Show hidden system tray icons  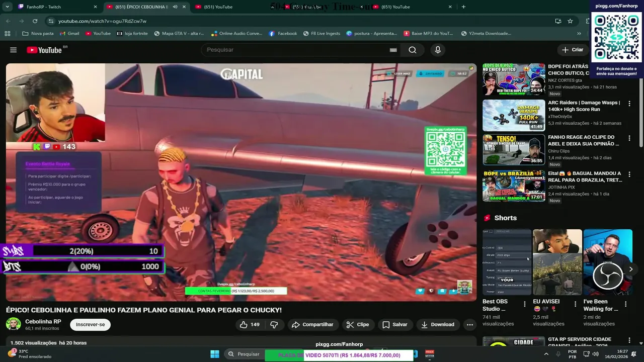click(546, 354)
